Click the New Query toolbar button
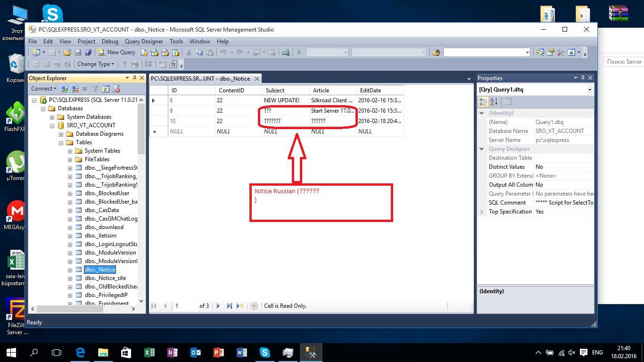 (116, 52)
